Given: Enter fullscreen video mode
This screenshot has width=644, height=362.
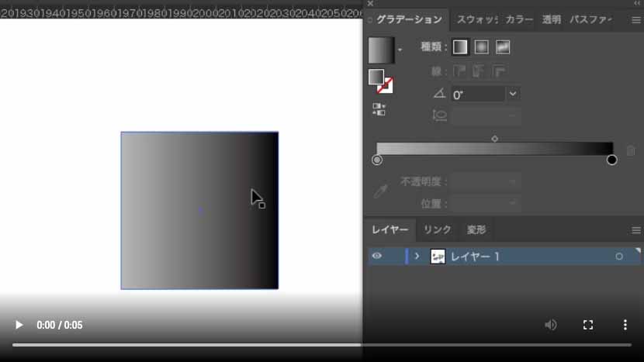Looking at the screenshot, I should 588,325.
